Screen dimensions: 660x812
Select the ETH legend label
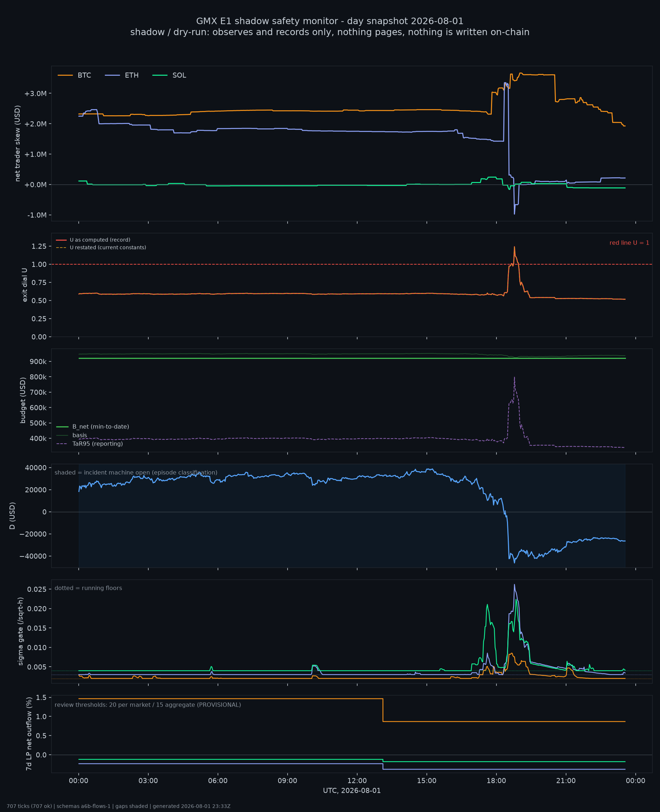tap(132, 75)
